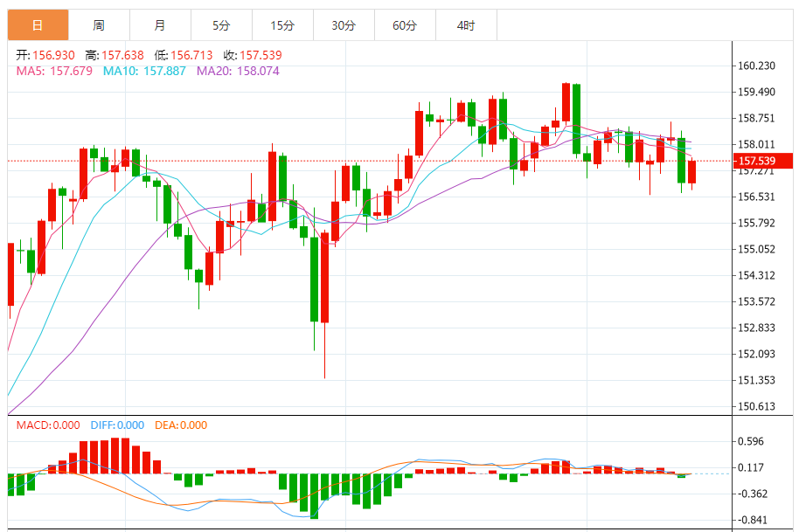Click the 156.531 price axis label
799x532 pixels.
757,197
